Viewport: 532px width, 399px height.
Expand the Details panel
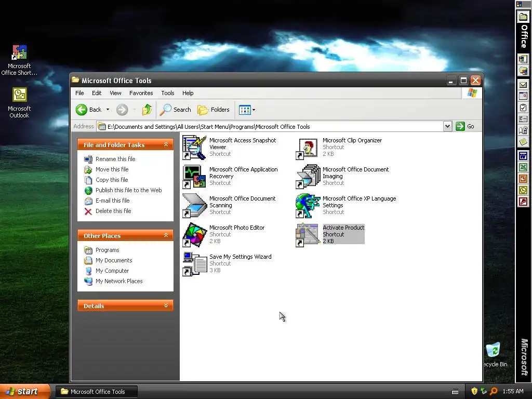pos(166,305)
